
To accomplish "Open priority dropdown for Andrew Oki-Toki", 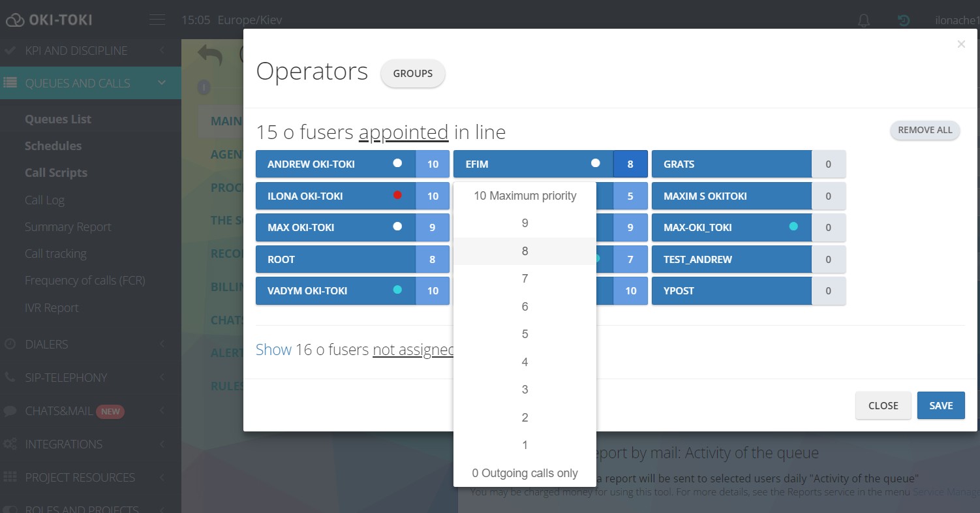I will (x=433, y=164).
